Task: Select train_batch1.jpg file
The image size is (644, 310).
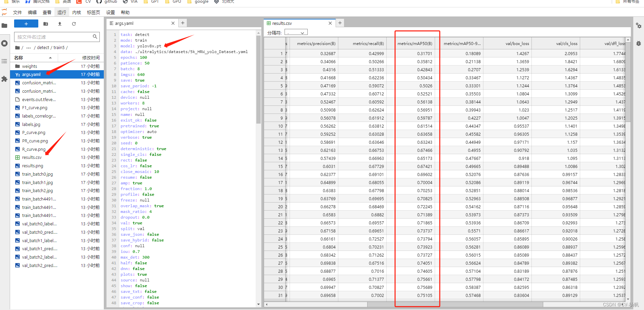Action: [x=57, y=183]
